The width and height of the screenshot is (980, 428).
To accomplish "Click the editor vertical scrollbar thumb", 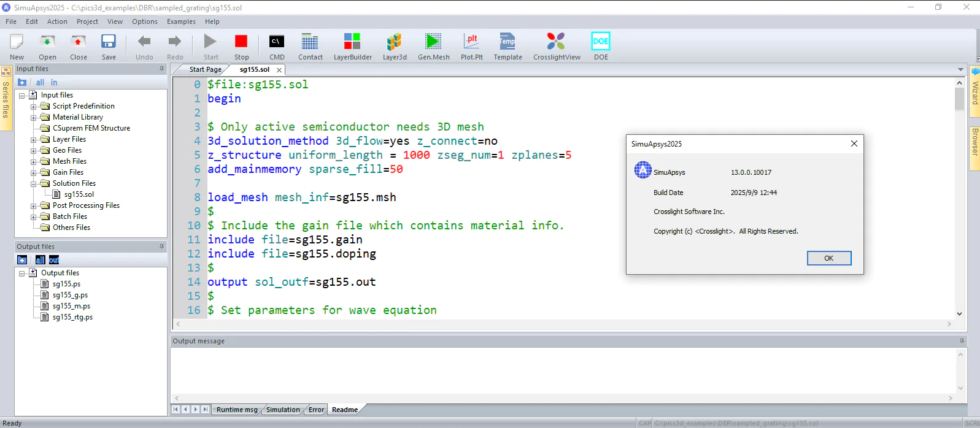I will point(959,99).
